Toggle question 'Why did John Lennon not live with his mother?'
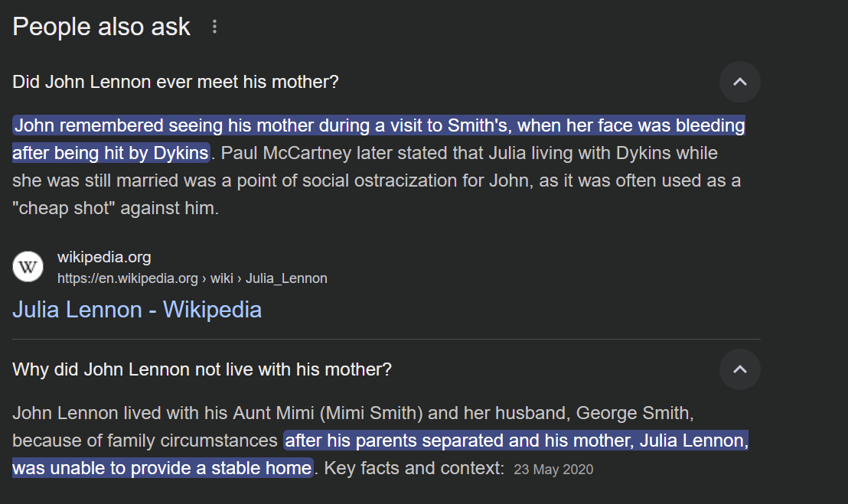This screenshot has width=848, height=504. coord(202,369)
